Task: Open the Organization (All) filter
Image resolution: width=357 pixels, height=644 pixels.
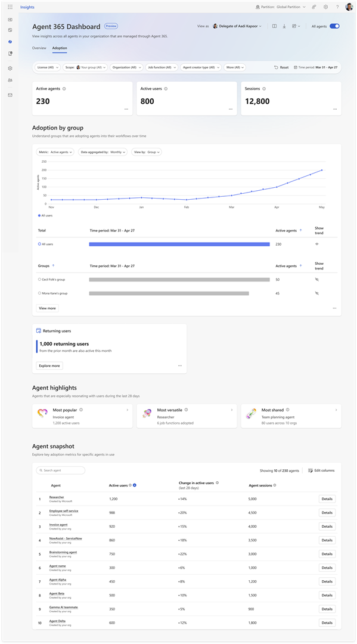Action: pos(126,67)
